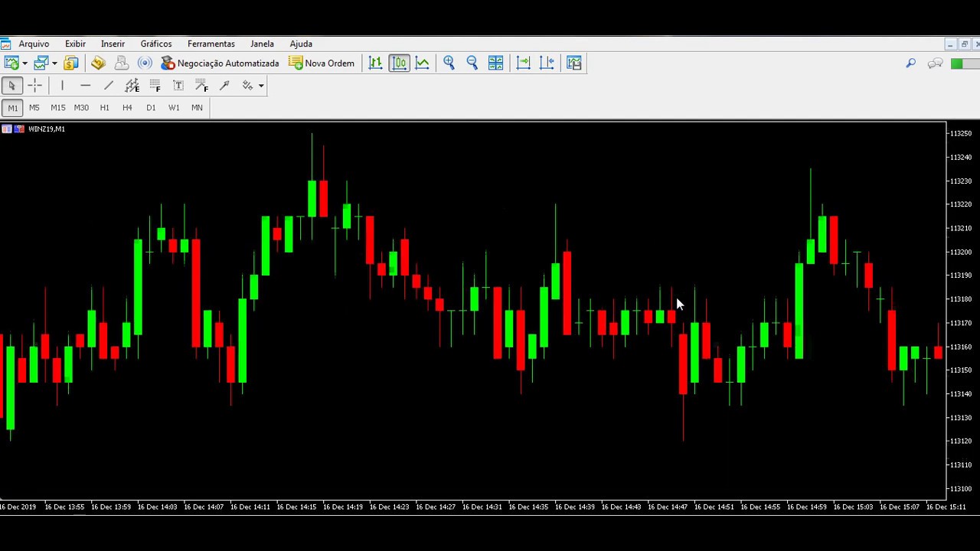The width and height of the screenshot is (980, 551).
Task: Select the crosshair tool
Action: (x=35, y=86)
